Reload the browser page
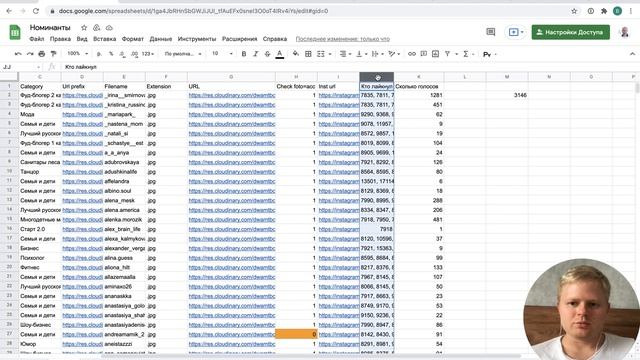This screenshot has height=360, width=640. click(36, 11)
